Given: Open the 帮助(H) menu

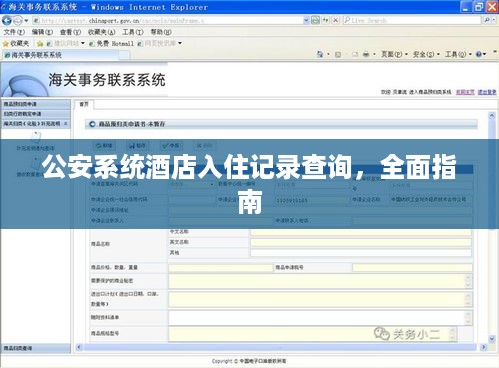Looking at the screenshot, I should pos(161,32).
